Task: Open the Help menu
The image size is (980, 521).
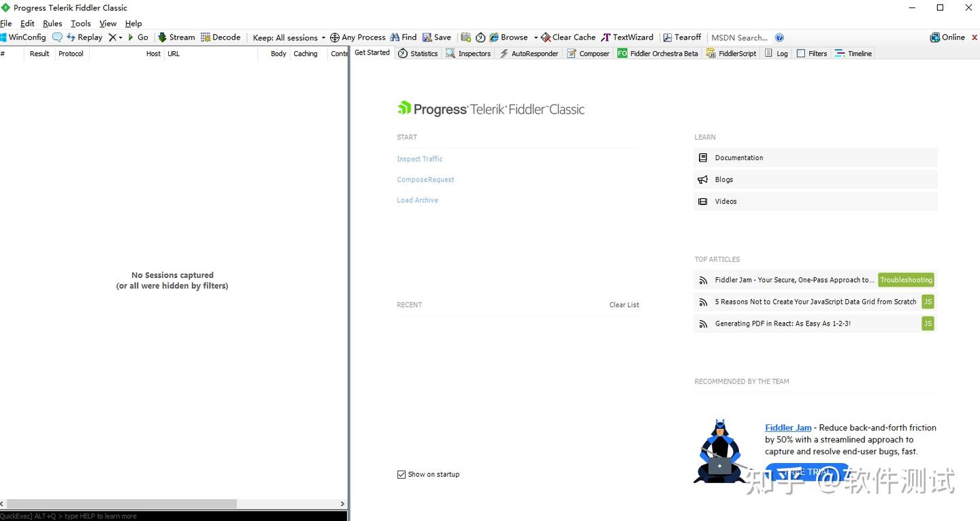Action: 133,23
